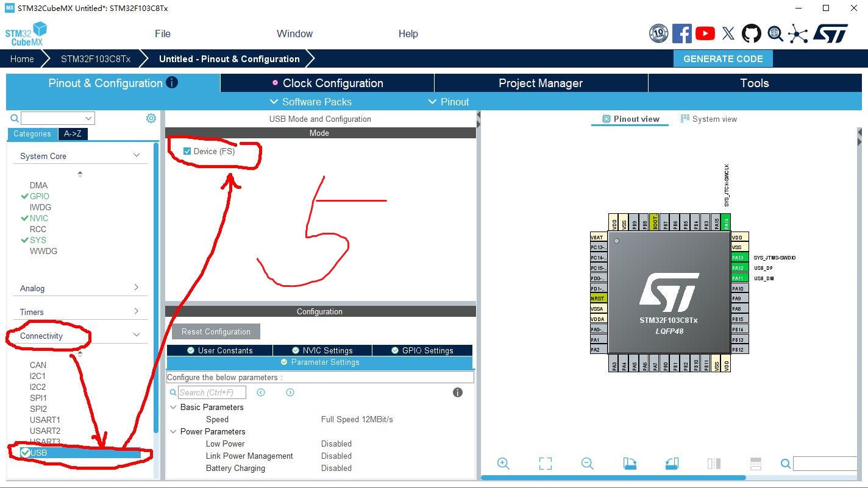868x488 pixels.
Task: Open the NVIC Settings tab
Action: [x=322, y=350]
